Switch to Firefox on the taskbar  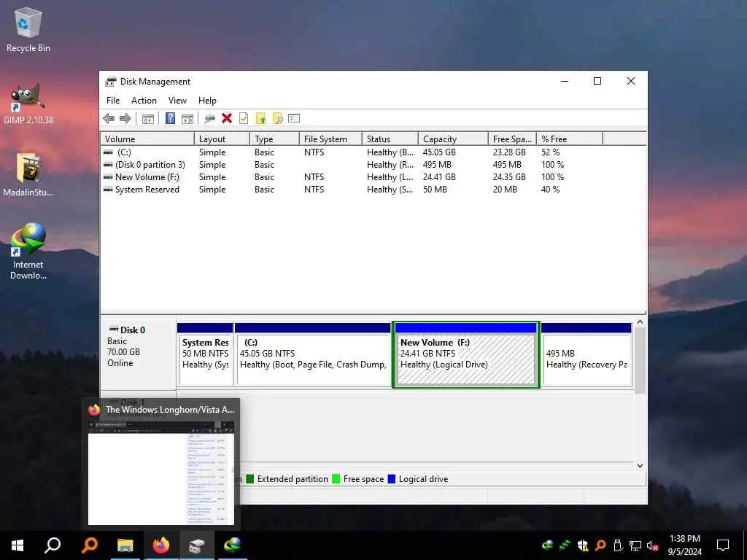[x=161, y=545]
